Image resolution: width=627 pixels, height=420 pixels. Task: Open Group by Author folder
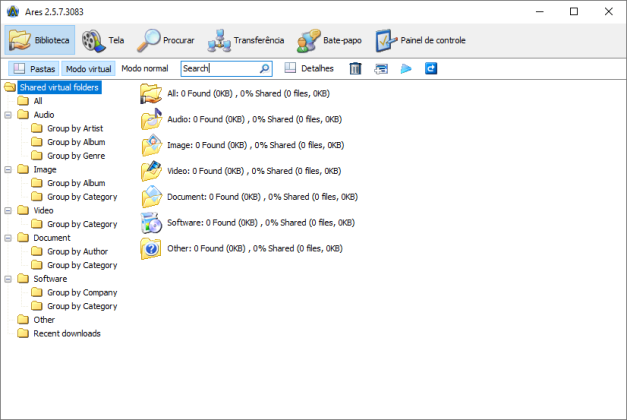78,252
